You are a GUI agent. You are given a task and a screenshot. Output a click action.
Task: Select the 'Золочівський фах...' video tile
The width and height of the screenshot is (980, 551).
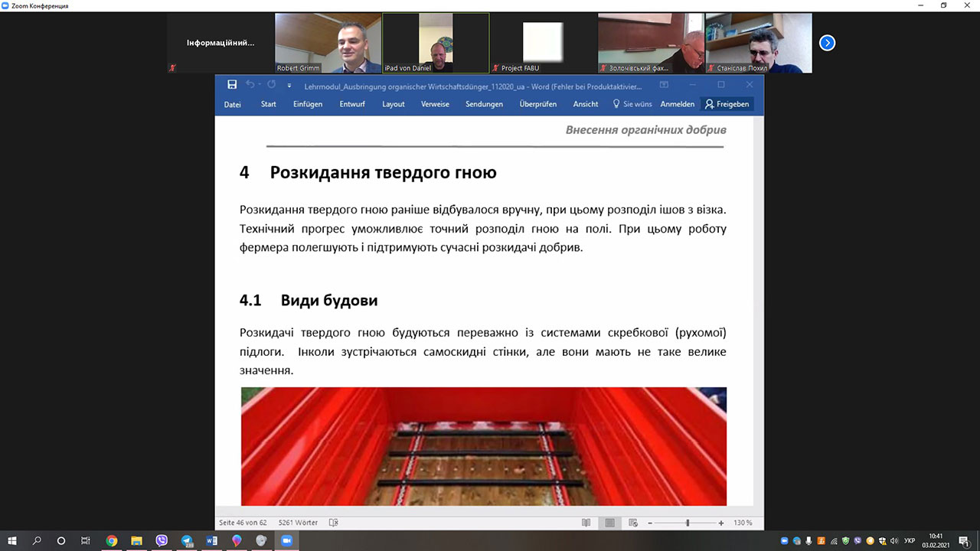[651, 43]
